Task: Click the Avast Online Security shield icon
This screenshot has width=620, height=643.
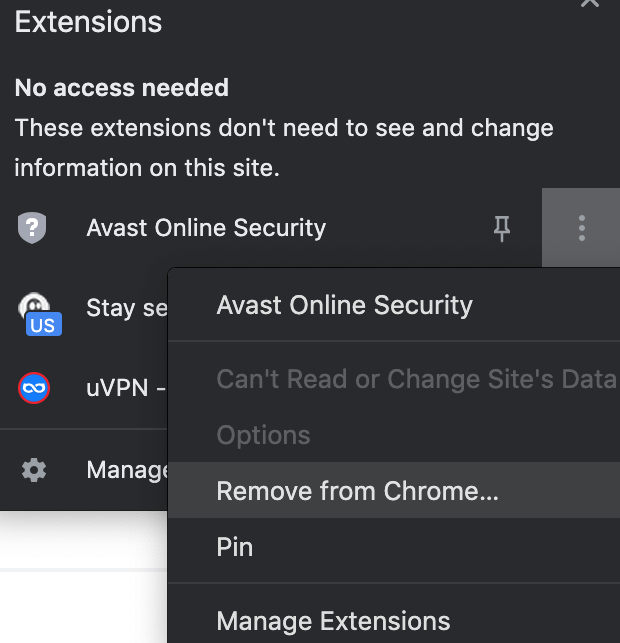Action: pos(33,228)
